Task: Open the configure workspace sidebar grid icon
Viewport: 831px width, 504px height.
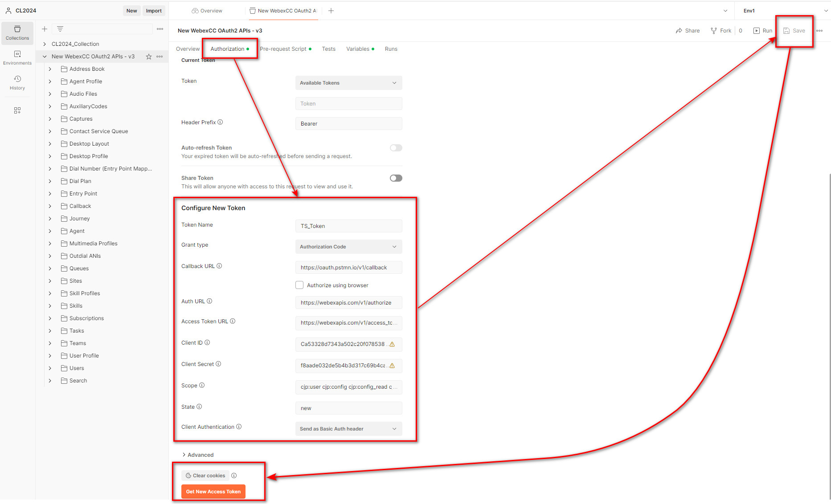Action: click(17, 110)
